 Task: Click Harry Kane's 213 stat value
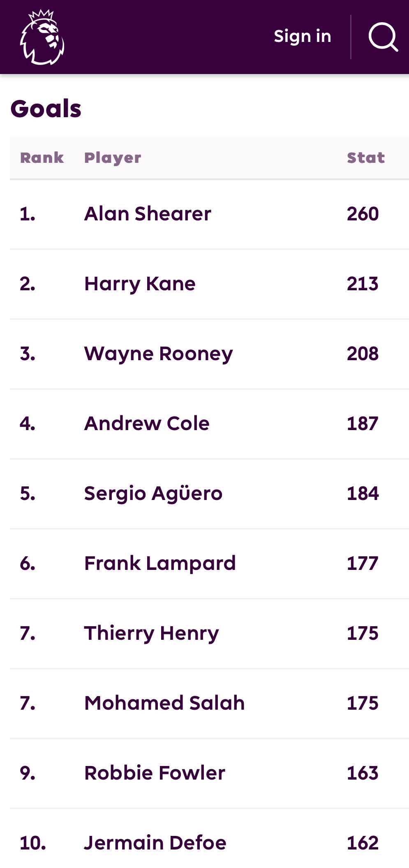(363, 284)
